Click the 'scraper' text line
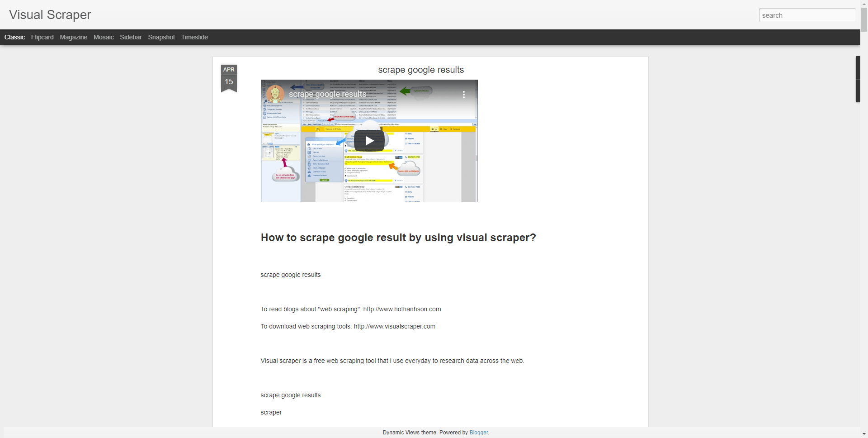868x438 pixels. (x=271, y=412)
